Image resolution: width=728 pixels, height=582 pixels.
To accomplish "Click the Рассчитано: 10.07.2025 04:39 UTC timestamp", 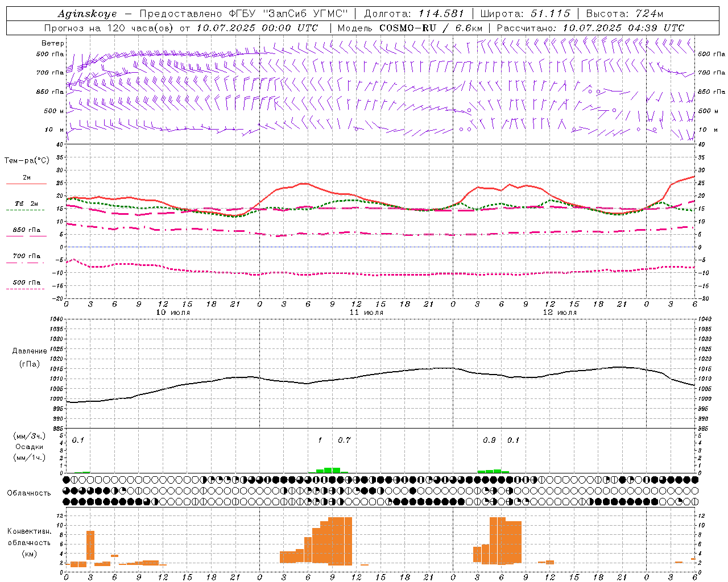I will click(590, 28).
